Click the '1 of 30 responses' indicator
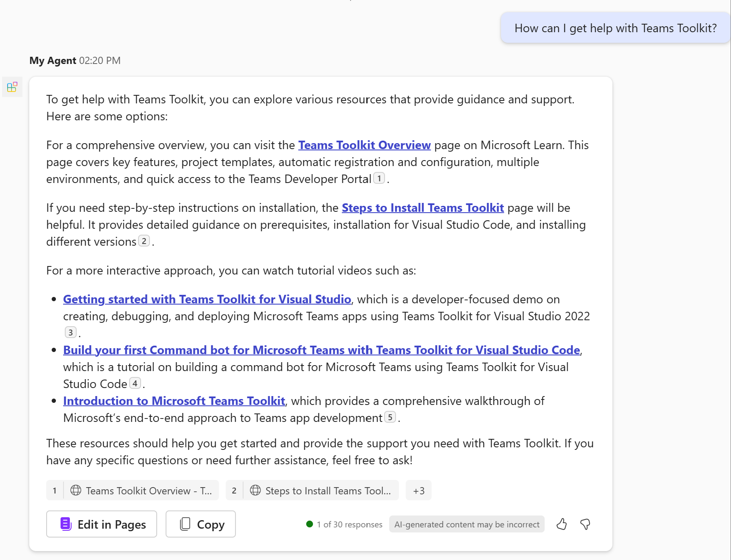 [344, 524]
